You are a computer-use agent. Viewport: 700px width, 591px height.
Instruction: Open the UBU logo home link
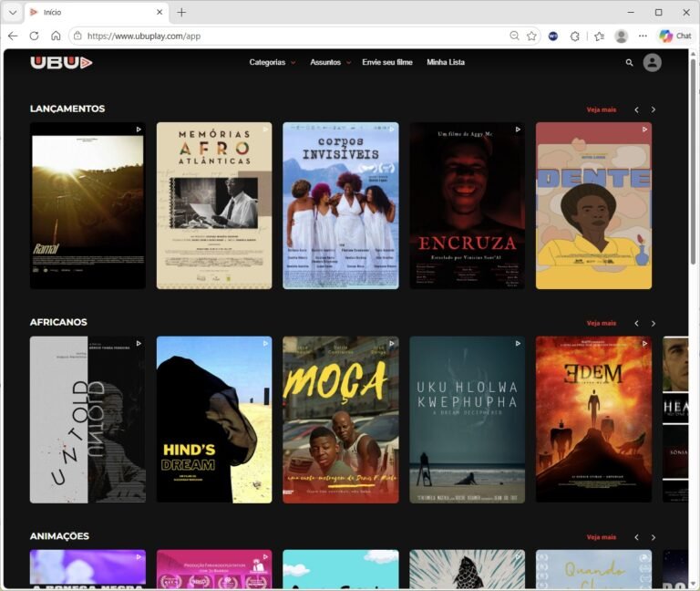coord(61,63)
